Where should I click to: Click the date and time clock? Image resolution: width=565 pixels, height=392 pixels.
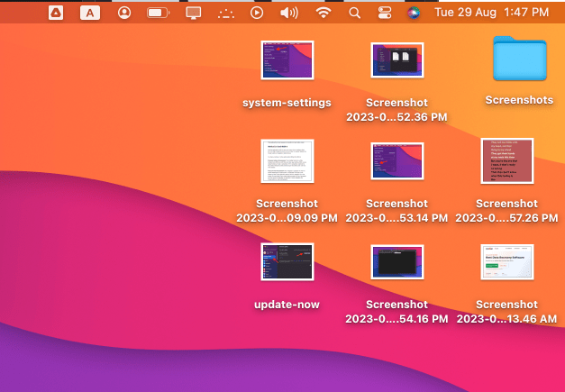click(x=491, y=13)
